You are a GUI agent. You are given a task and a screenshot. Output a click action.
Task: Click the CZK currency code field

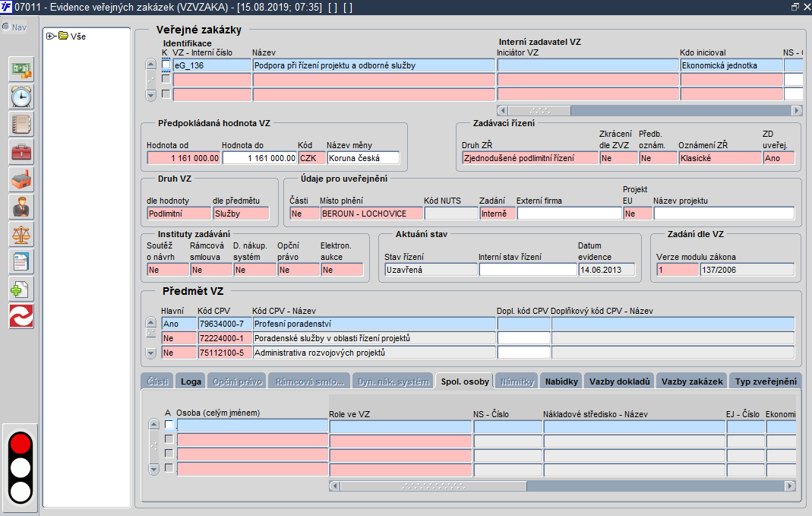(311, 158)
